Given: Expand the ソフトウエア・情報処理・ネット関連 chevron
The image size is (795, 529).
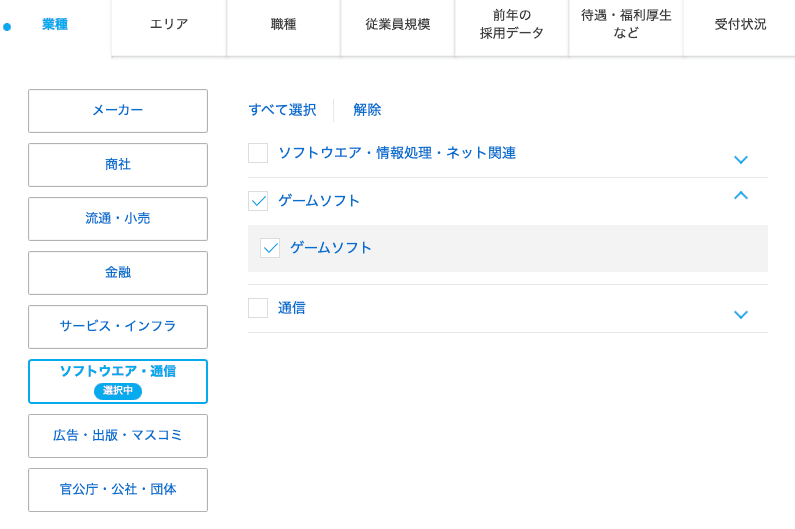Looking at the screenshot, I should [x=740, y=159].
